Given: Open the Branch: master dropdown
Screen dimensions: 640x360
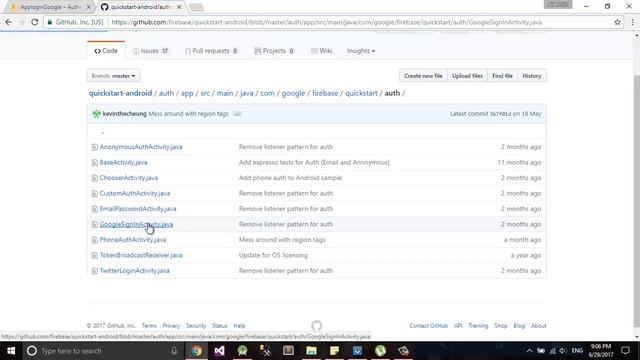Looking at the screenshot, I should click(113, 76).
